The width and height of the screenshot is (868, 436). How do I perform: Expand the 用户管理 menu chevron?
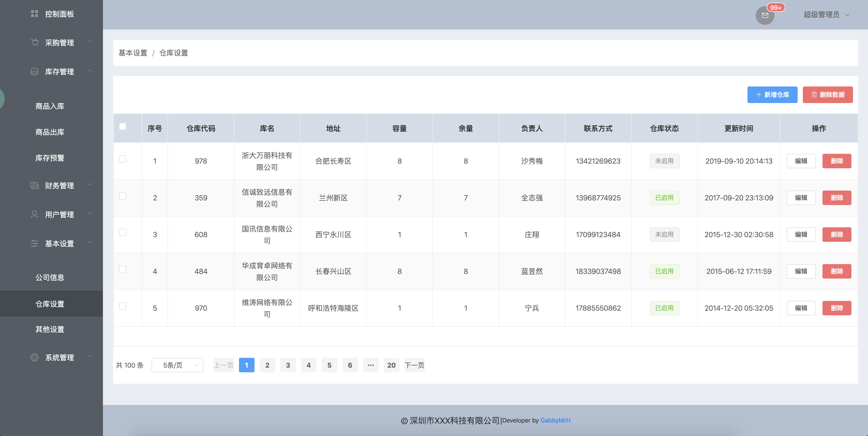coord(90,213)
